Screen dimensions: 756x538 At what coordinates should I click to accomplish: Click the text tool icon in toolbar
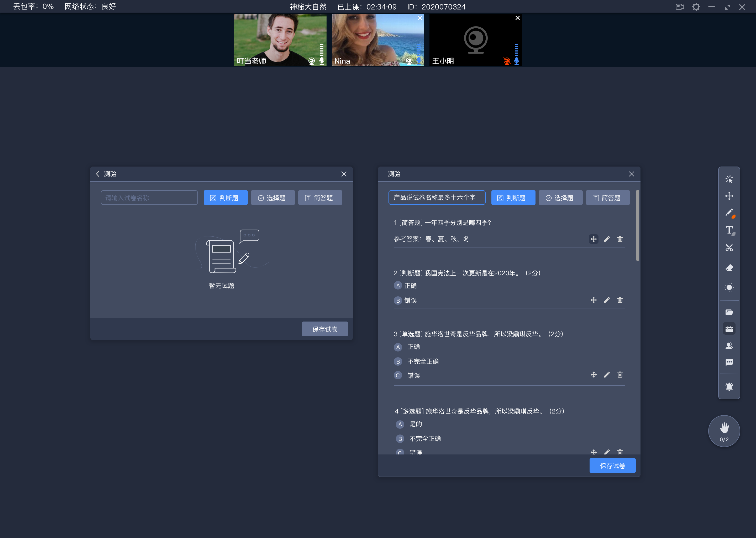click(x=730, y=231)
